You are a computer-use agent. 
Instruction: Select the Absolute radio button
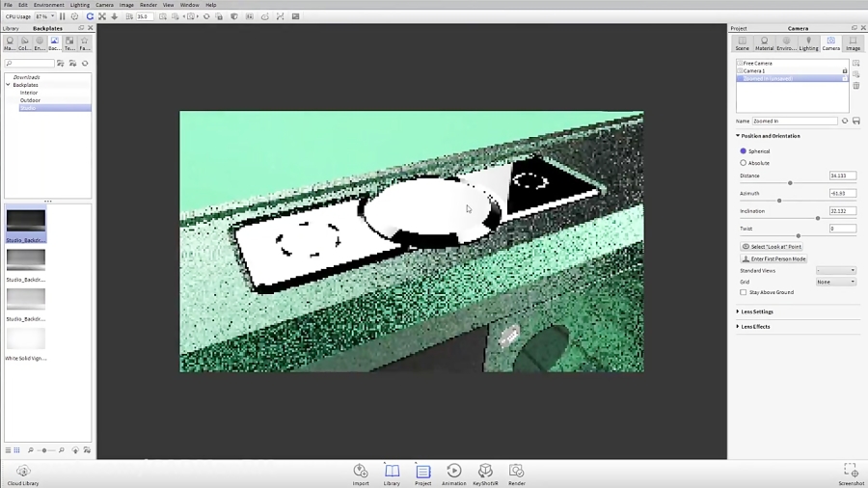point(743,163)
